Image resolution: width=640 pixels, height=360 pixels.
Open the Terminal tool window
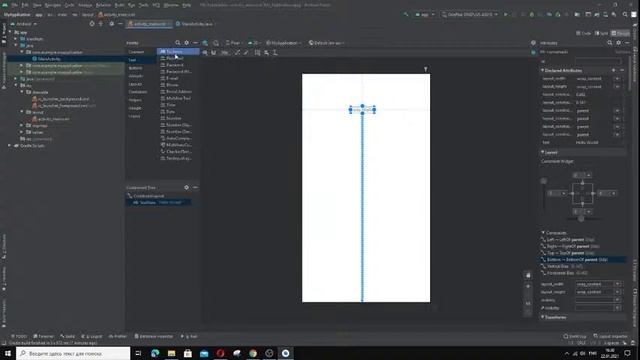(43, 336)
